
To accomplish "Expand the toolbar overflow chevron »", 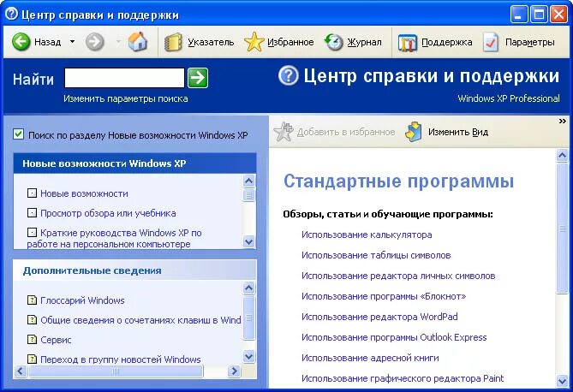I will click(563, 121).
